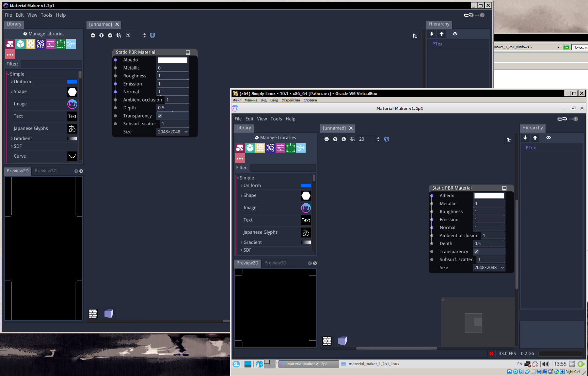The width and height of the screenshot is (588, 376).
Task: Open Tools menu in VirtualBox Material Maker
Action: (x=276, y=119)
